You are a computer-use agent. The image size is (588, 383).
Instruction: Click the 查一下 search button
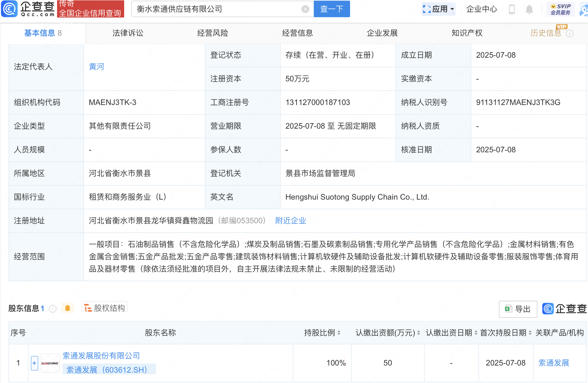[x=332, y=9]
